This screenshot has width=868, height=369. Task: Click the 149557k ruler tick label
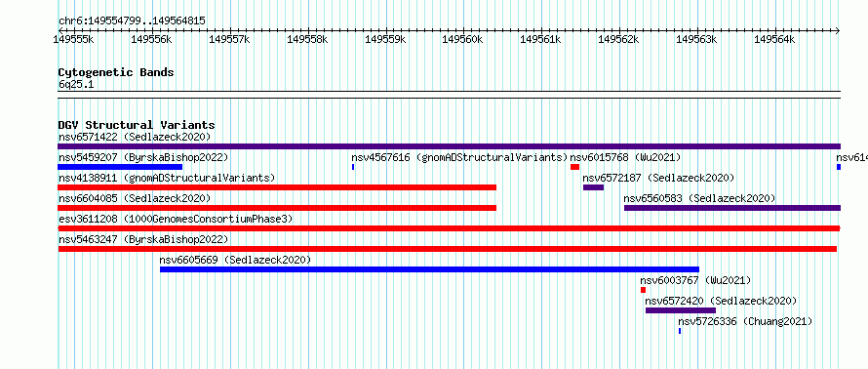point(230,39)
